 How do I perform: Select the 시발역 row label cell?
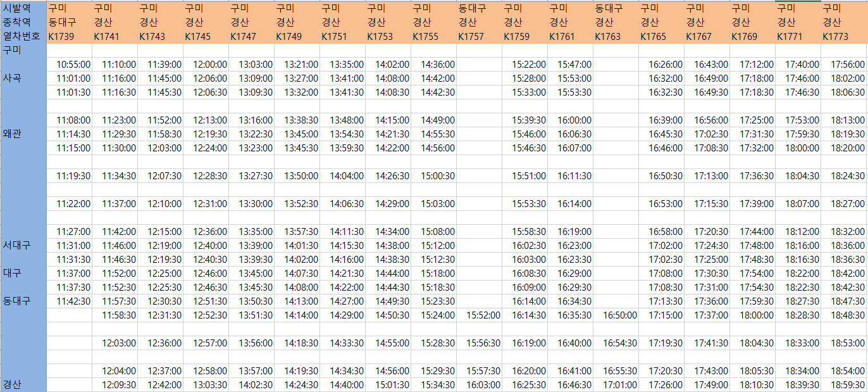23,8
